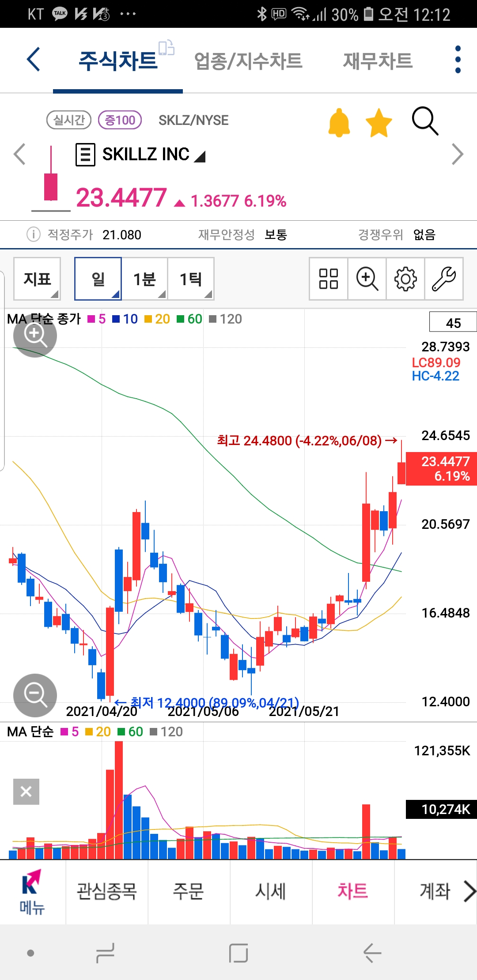This screenshot has height=980, width=477.
Task: Open 관심종목 watchlist
Action: click(106, 891)
